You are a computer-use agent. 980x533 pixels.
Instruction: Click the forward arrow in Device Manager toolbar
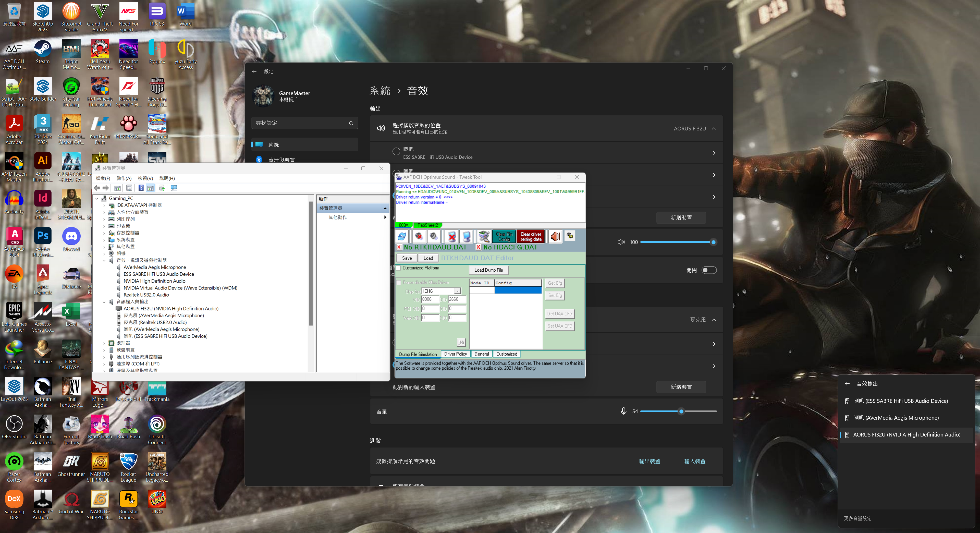click(106, 188)
